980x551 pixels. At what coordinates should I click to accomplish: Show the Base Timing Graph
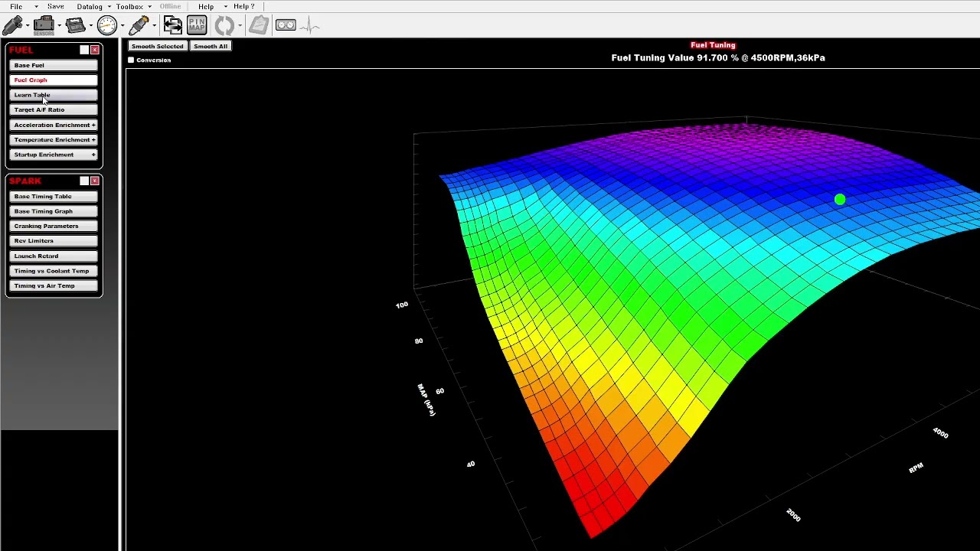[54, 211]
